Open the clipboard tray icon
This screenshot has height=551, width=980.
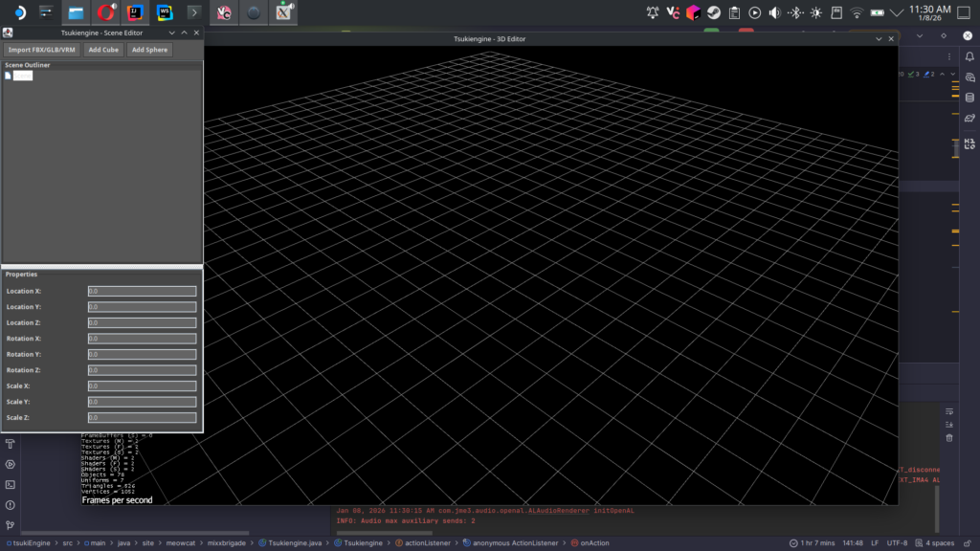(734, 13)
